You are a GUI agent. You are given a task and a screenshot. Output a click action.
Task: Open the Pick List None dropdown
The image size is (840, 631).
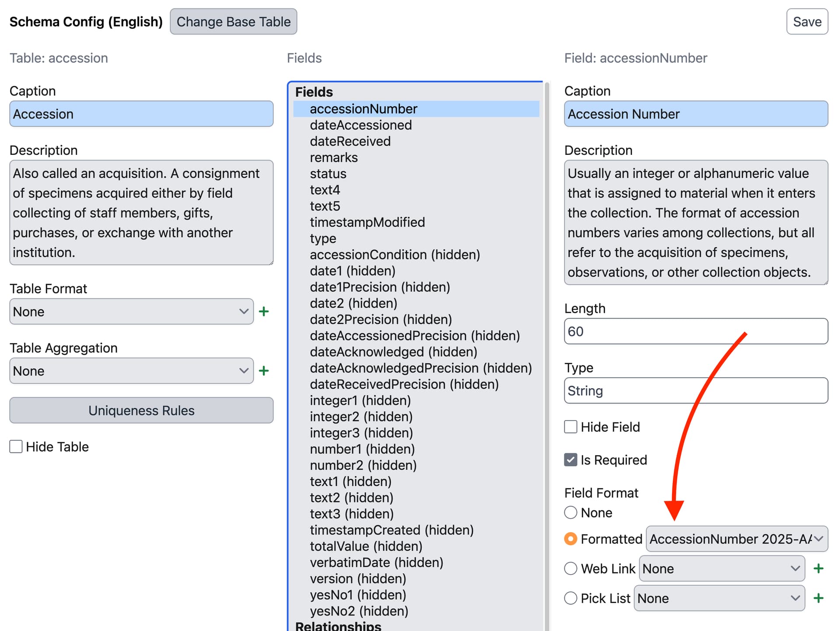719,598
